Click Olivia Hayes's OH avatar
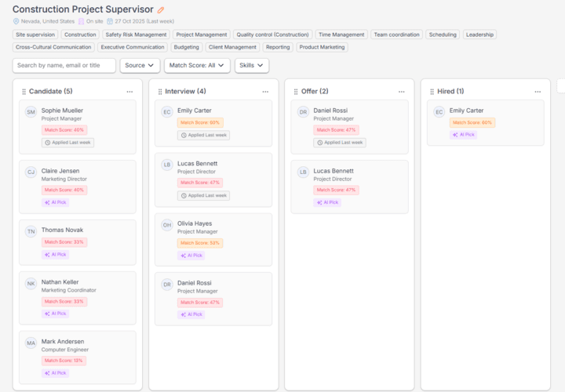Image resolution: width=565 pixels, height=392 pixels. (167, 225)
